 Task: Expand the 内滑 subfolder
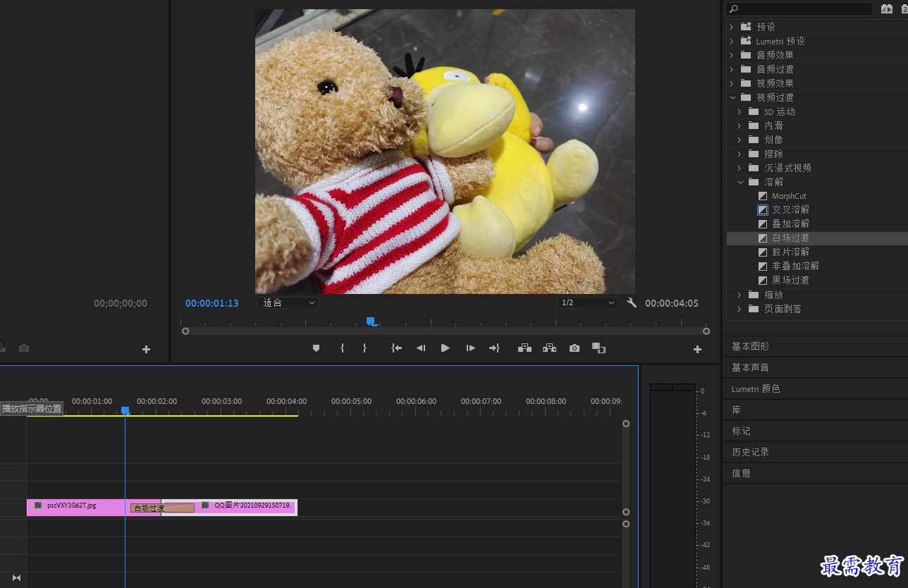click(x=740, y=125)
